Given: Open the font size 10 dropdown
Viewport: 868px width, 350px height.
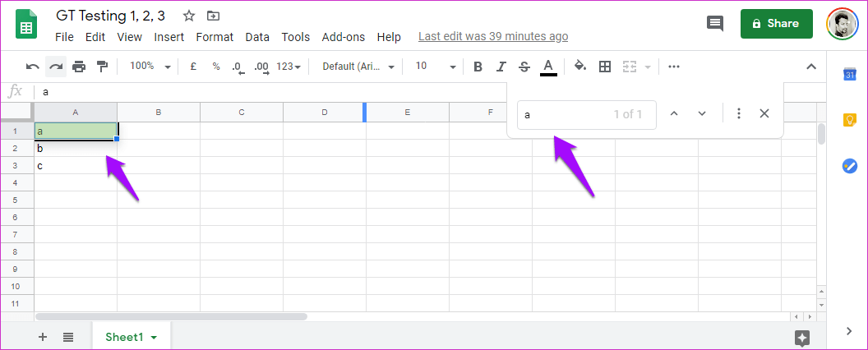Looking at the screenshot, I should point(436,67).
